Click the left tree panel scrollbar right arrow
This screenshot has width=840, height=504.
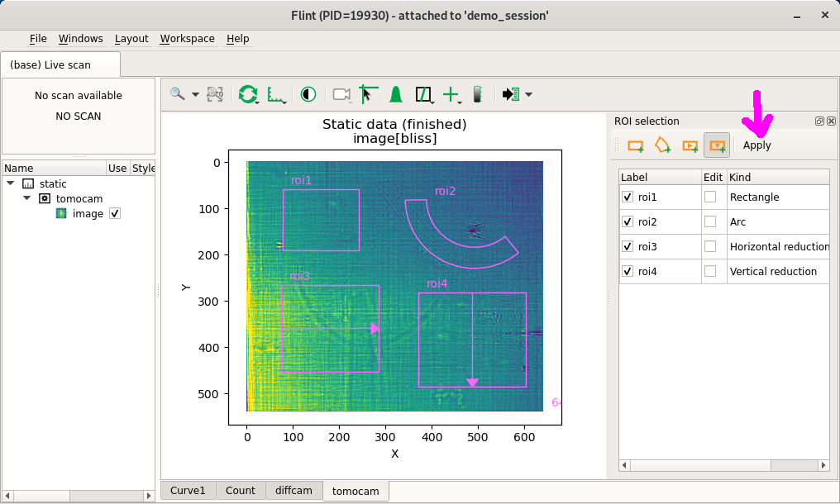(x=149, y=496)
